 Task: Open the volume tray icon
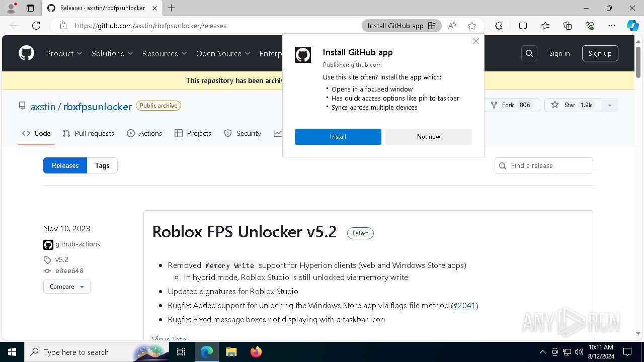(x=579, y=352)
